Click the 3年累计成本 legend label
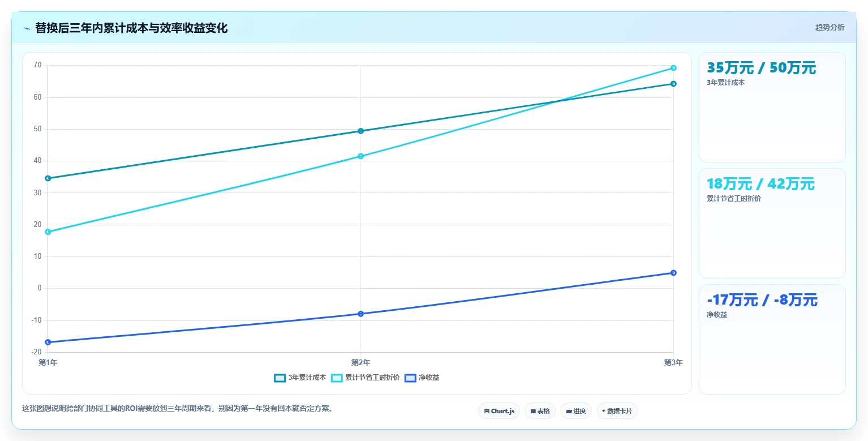This screenshot has height=441, width=868. (307, 378)
